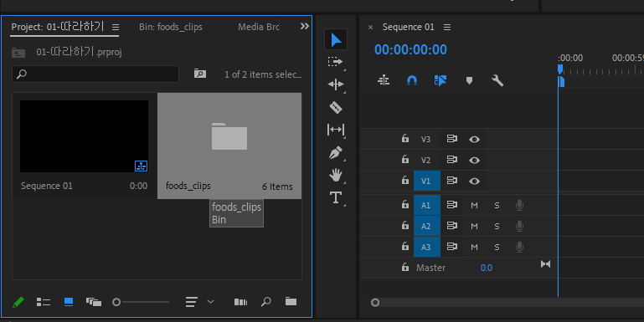
Task: Toggle Linked Selection in timeline
Action: tap(440, 80)
